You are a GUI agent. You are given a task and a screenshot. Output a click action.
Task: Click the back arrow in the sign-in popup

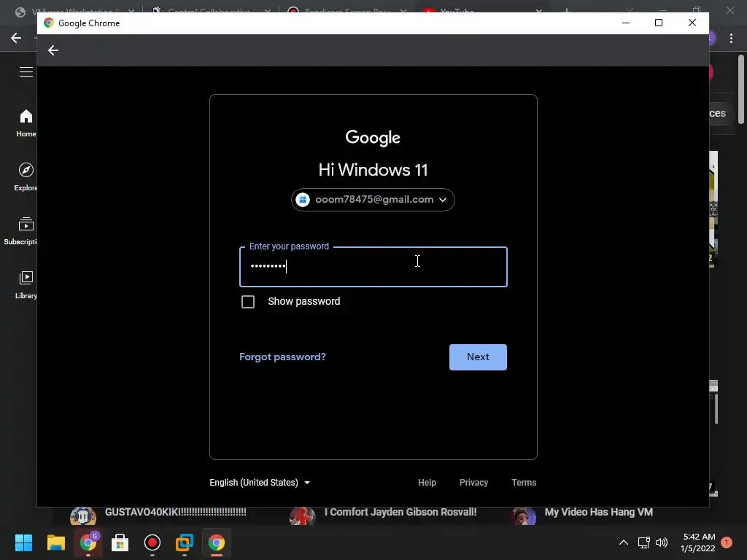pos(53,50)
